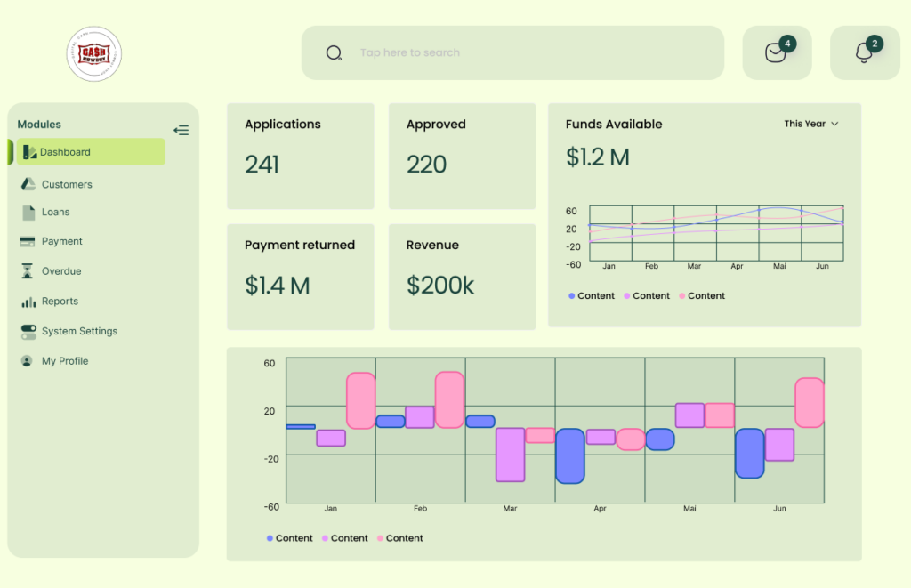Click the My Profile avatar icon
The height and width of the screenshot is (588, 911).
pos(27,361)
